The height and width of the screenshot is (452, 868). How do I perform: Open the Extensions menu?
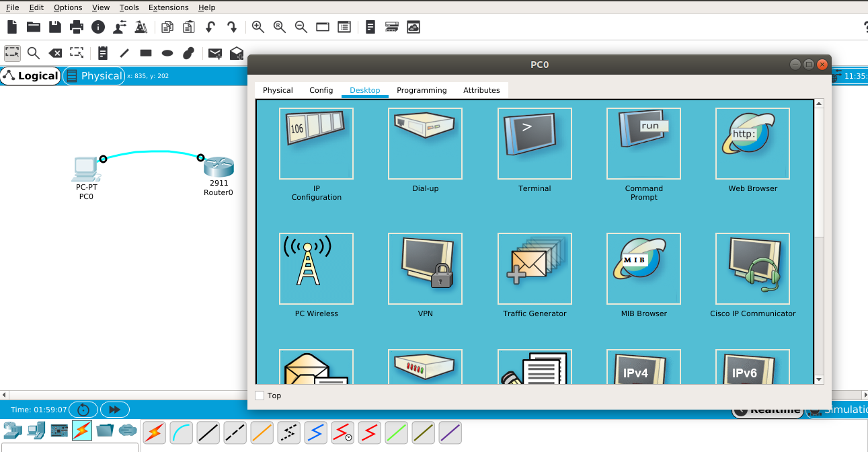[169, 7]
